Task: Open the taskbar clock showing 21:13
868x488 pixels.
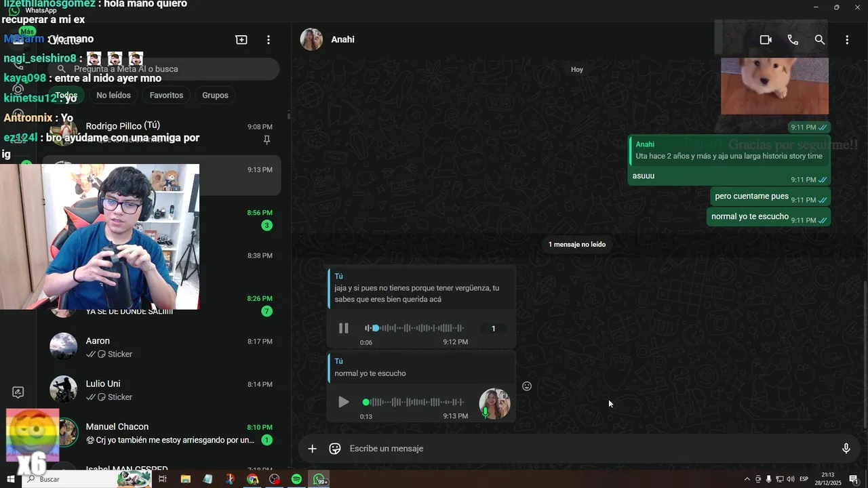Action: (828, 479)
